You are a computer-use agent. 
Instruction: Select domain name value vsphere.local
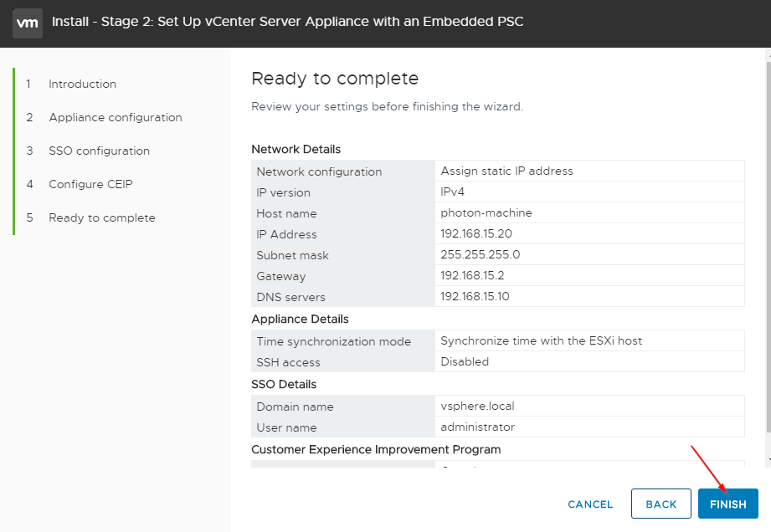coord(477,407)
